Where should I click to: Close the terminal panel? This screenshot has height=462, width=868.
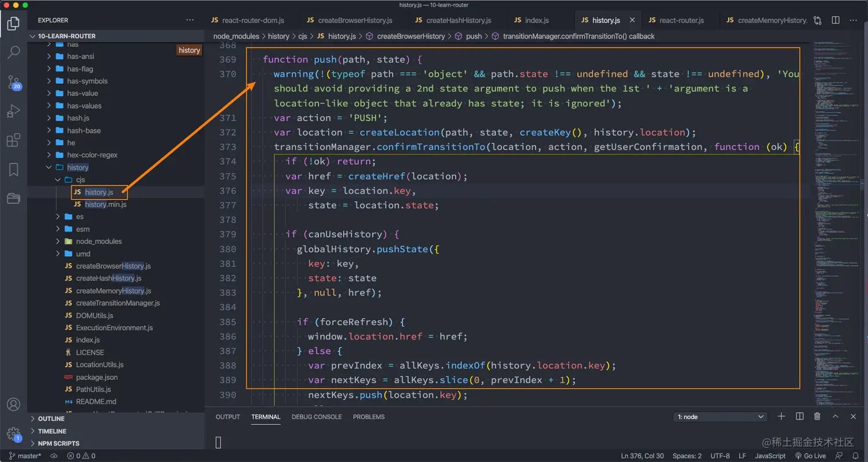pyautogui.click(x=854, y=417)
